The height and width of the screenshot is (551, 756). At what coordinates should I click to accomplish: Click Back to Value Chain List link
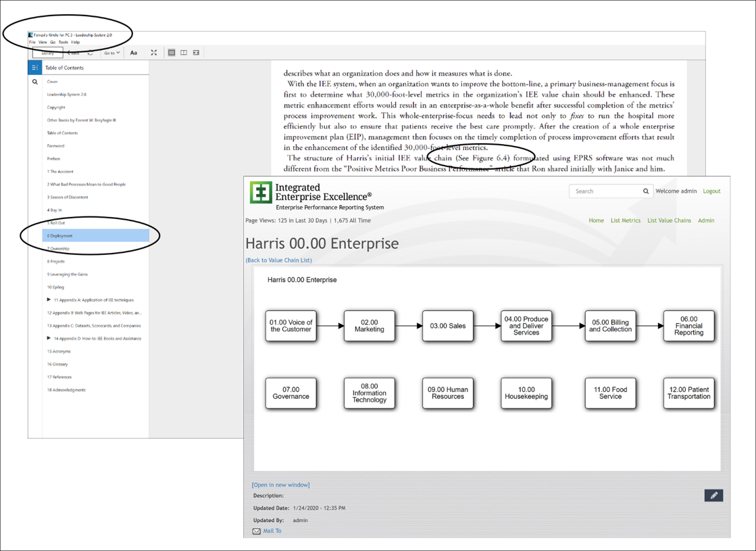coord(279,260)
